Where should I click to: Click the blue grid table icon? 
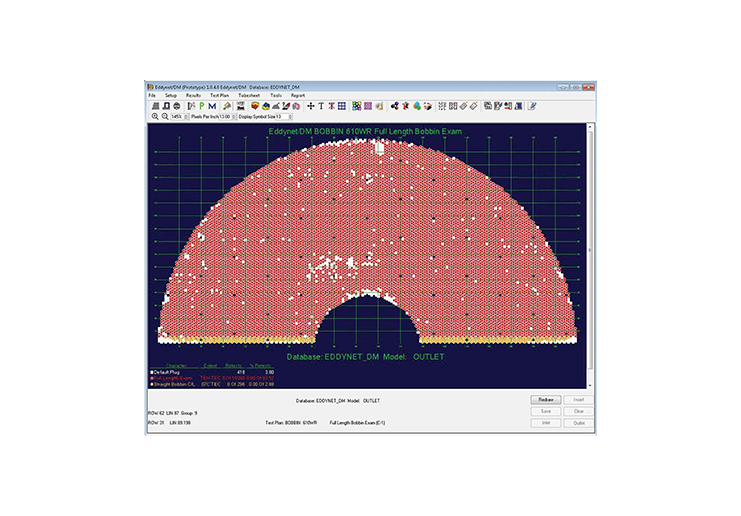tap(342, 106)
